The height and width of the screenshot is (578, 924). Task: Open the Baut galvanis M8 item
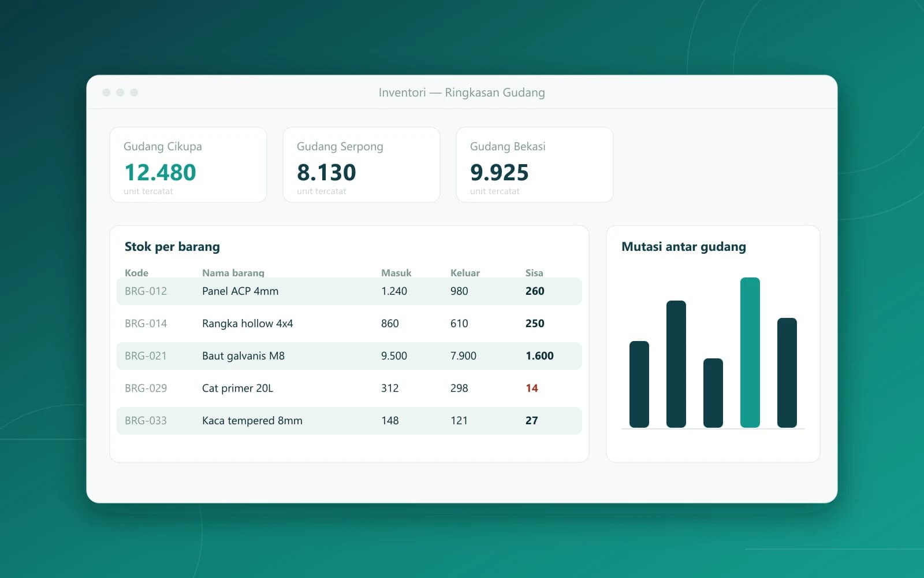[243, 356]
